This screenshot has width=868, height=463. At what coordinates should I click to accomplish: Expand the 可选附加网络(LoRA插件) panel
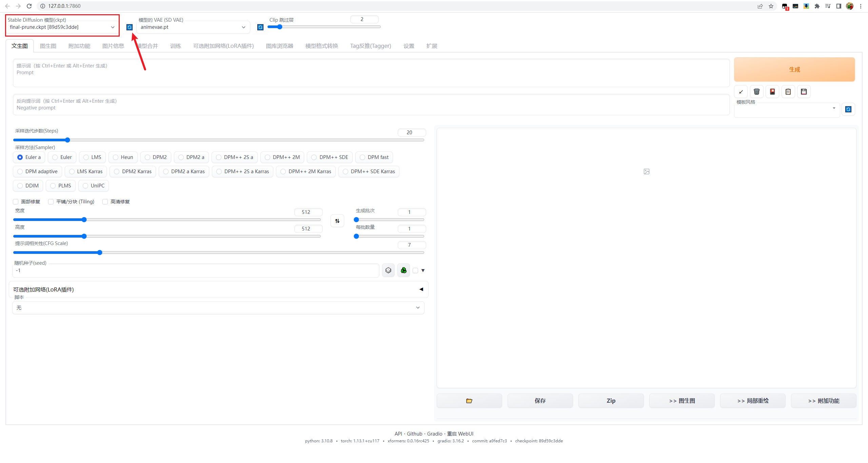218,289
